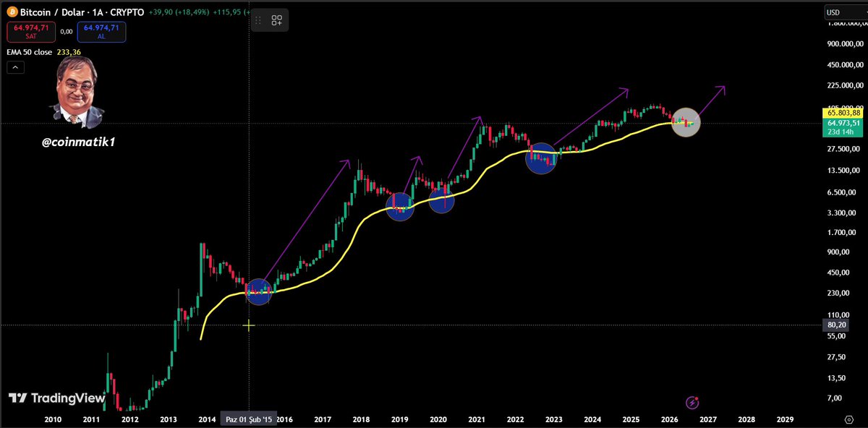The image size is (868, 428).
Task: Click the floating toolbar drag handle dots
Action: (x=258, y=21)
